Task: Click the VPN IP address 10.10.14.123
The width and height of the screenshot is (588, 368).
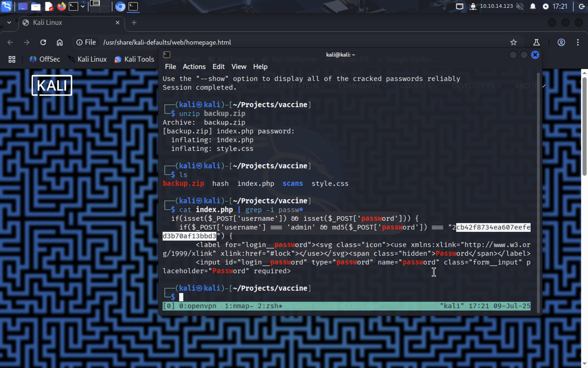Action: [496, 6]
